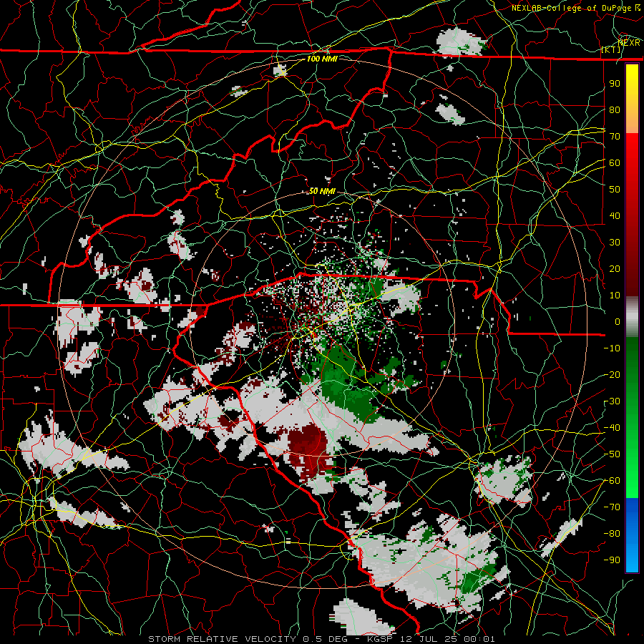Click the Storm Relative Velocity caption at the bottom
The height and width of the screenshot is (644, 644).
(x=321, y=639)
